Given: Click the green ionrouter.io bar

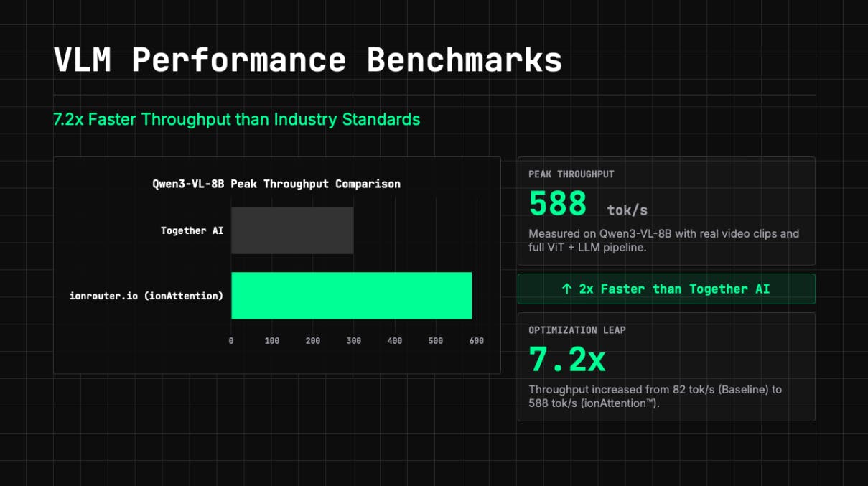Looking at the screenshot, I should (x=351, y=296).
